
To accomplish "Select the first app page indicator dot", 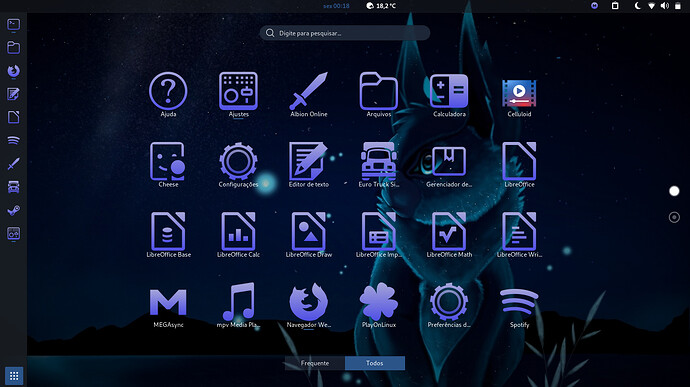I will pyautogui.click(x=674, y=191).
